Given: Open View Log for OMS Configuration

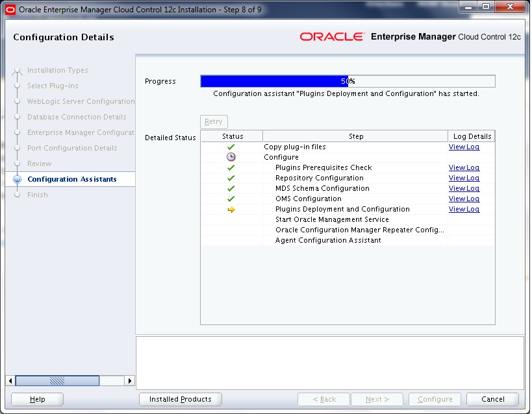Looking at the screenshot, I should point(464,199).
